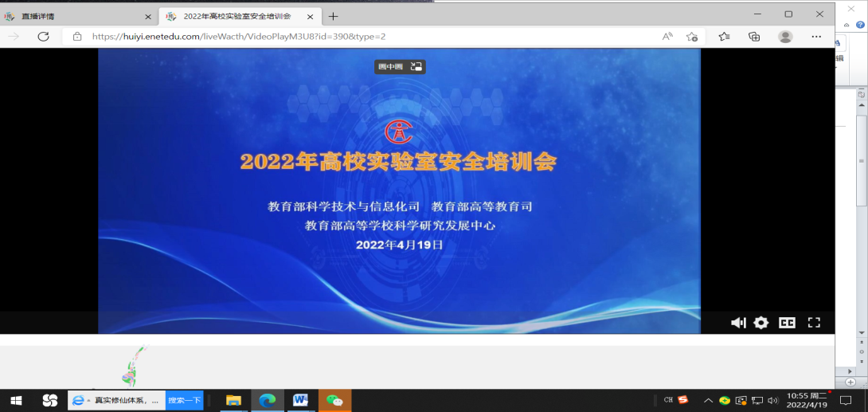Open the browser profile avatar
This screenshot has height=412, width=868.
785,37
